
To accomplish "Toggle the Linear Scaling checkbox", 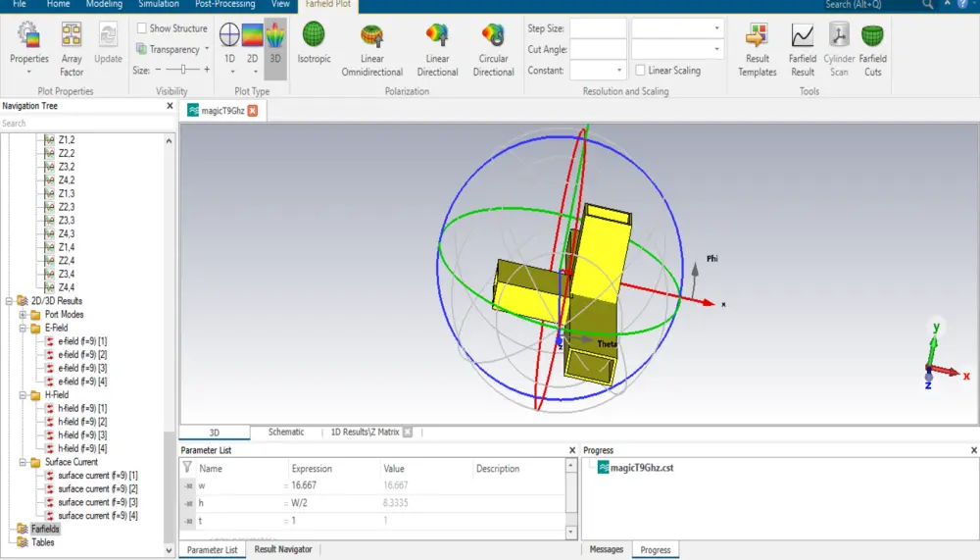I will tap(640, 70).
